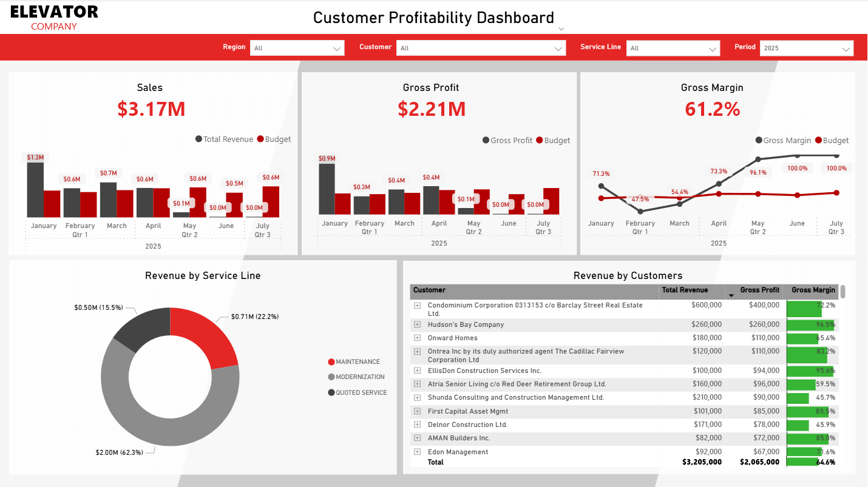Click the plus icon beside First Capital Asset Mgmt
Viewport: 868px width, 487px height.
point(417,412)
